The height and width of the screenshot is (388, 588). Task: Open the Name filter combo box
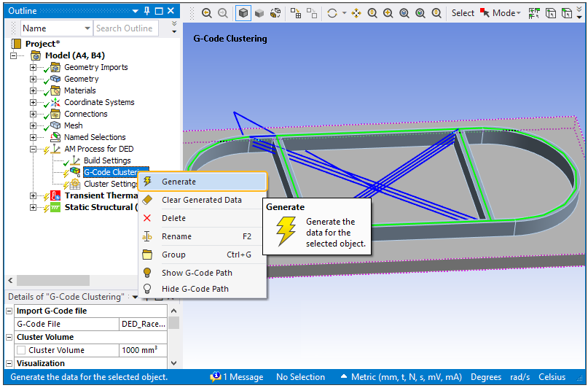coord(57,28)
